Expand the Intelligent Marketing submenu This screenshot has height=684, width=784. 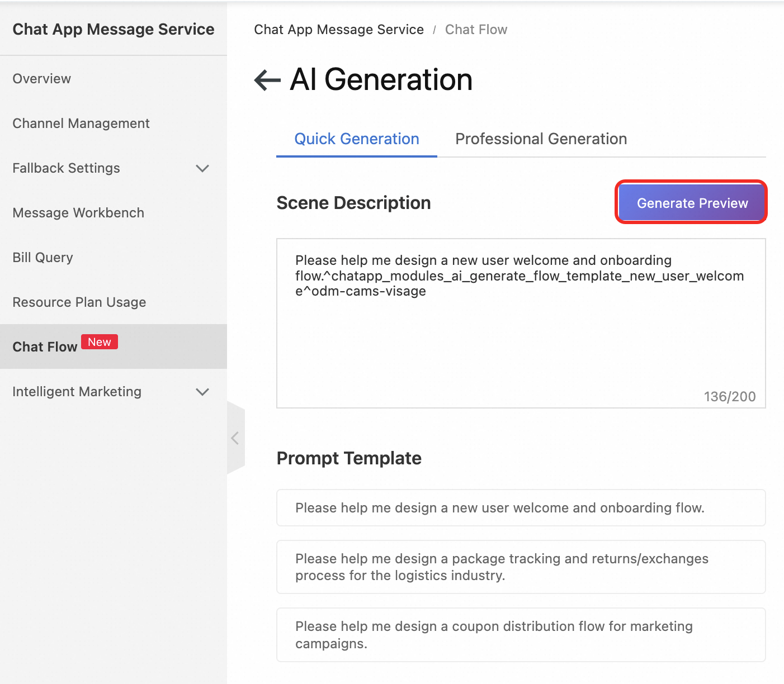[x=202, y=392]
